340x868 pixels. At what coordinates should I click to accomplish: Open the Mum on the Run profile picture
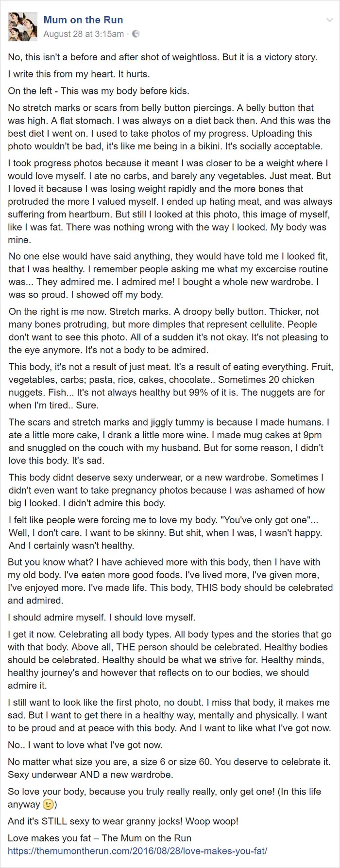coord(23,26)
